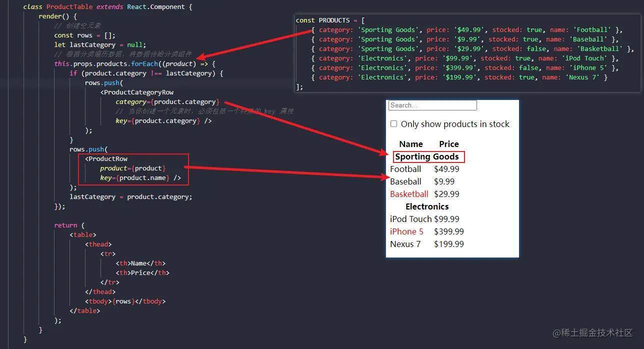Screen dimensions: 644x349
Task: Click the const PRODUCTS declaration line
Action: click(330, 20)
